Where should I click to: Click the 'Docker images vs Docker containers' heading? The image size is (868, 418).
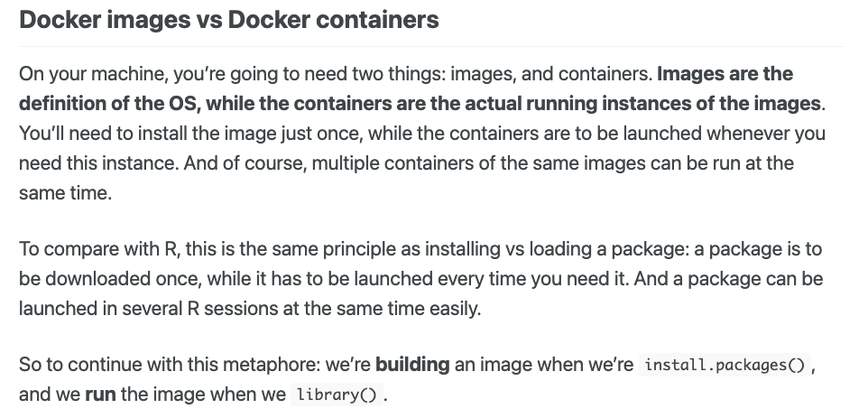pyautogui.click(x=228, y=20)
